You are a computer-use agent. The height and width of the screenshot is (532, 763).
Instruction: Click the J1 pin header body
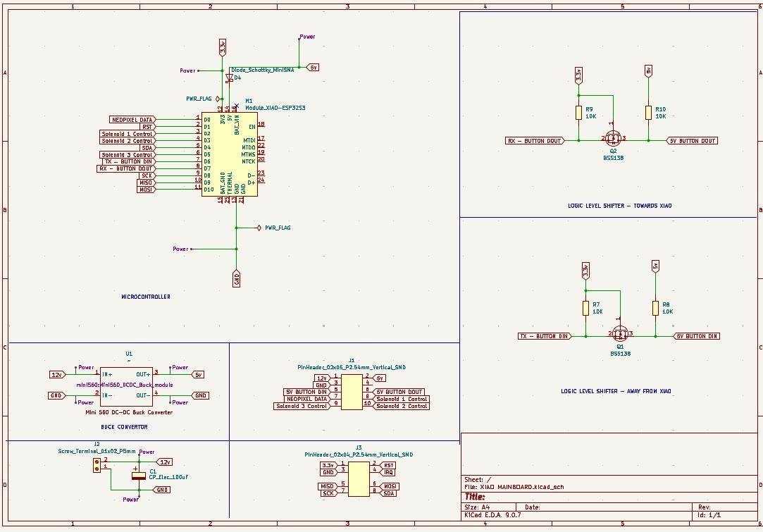pyautogui.click(x=352, y=392)
